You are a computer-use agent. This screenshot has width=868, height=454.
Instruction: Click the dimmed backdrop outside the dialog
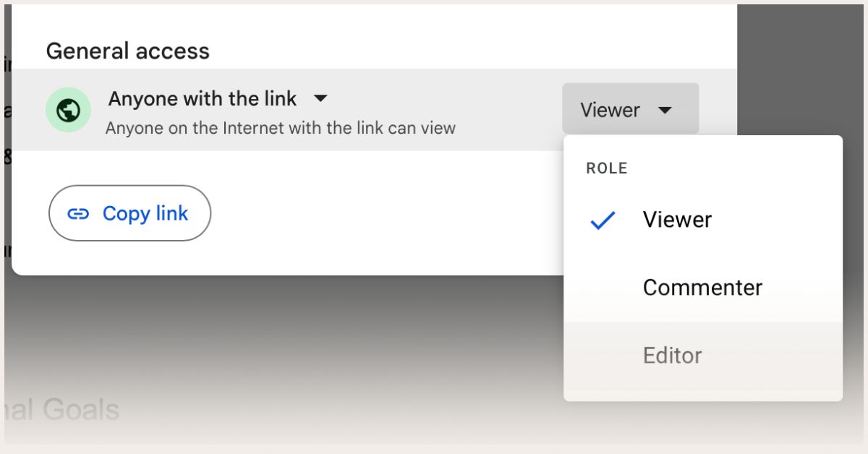tap(289, 340)
